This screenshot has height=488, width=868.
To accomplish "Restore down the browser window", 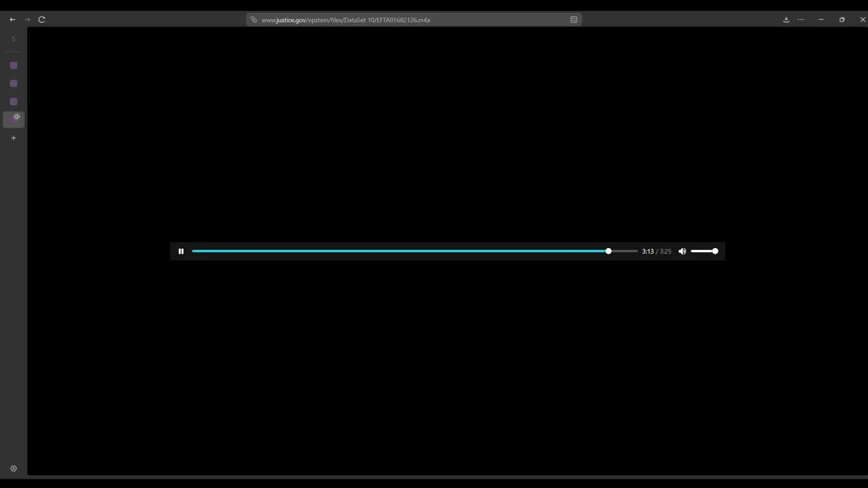I will (842, 20).
